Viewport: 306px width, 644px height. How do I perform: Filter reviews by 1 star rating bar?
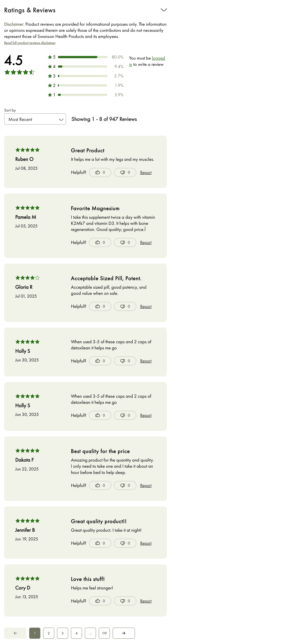coord(82,95)
